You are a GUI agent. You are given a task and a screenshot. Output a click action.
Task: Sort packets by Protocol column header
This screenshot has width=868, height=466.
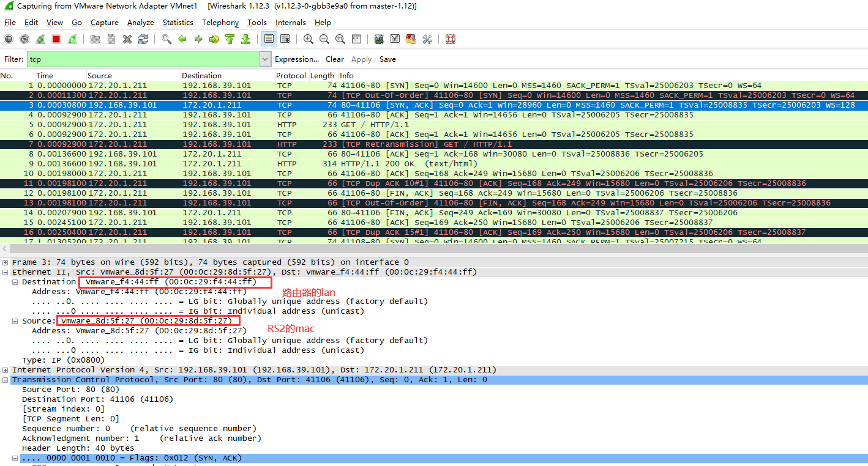[x=291, y=76]
